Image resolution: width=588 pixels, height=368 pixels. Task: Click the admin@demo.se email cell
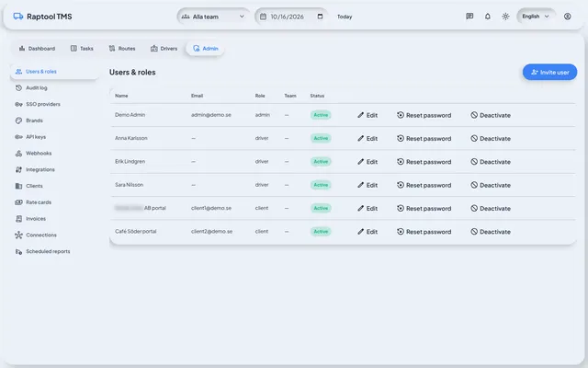211,115
